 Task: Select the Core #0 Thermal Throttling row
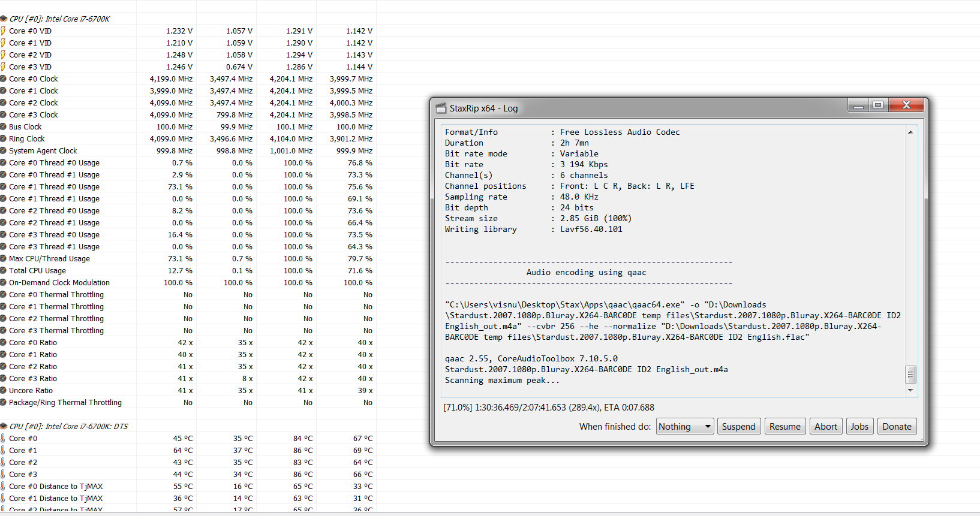(x=56, y=294)
